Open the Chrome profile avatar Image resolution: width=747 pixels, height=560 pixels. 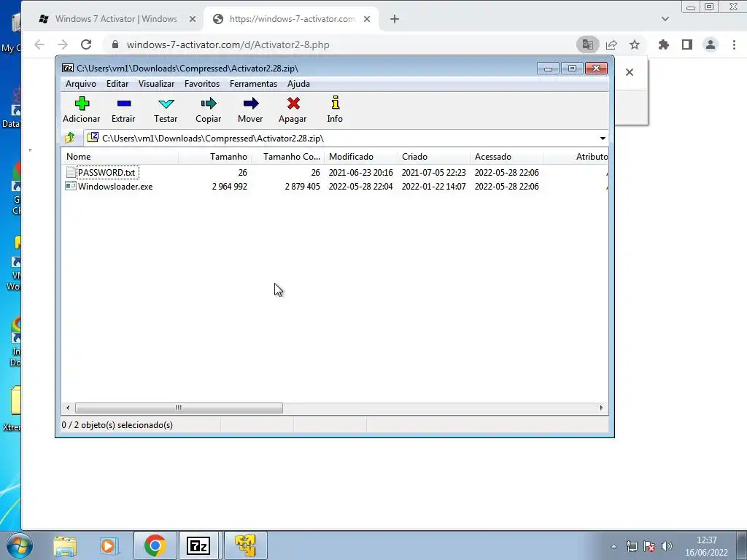(711, 44)
